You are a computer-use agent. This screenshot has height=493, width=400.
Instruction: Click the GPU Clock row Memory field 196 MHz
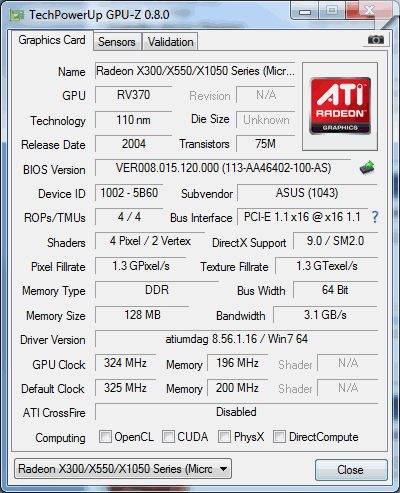(237, 363)
